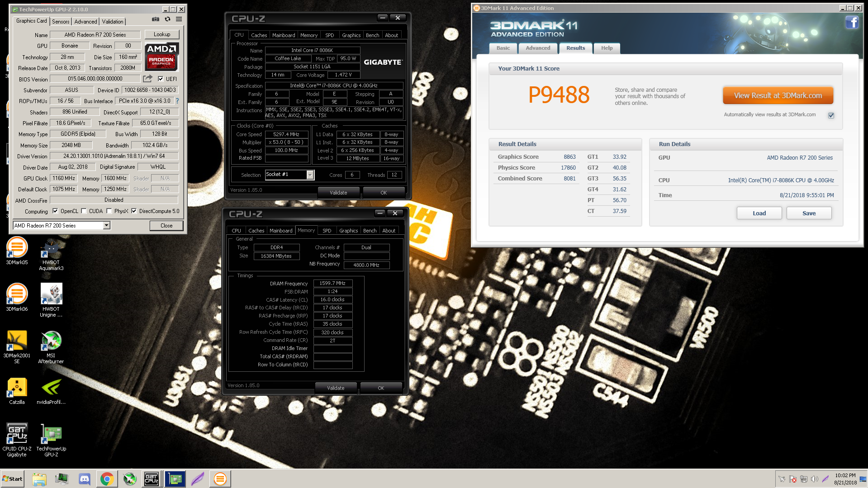Toggle the DirectCompute 5.0 checkbox

(x=134, y=211)
